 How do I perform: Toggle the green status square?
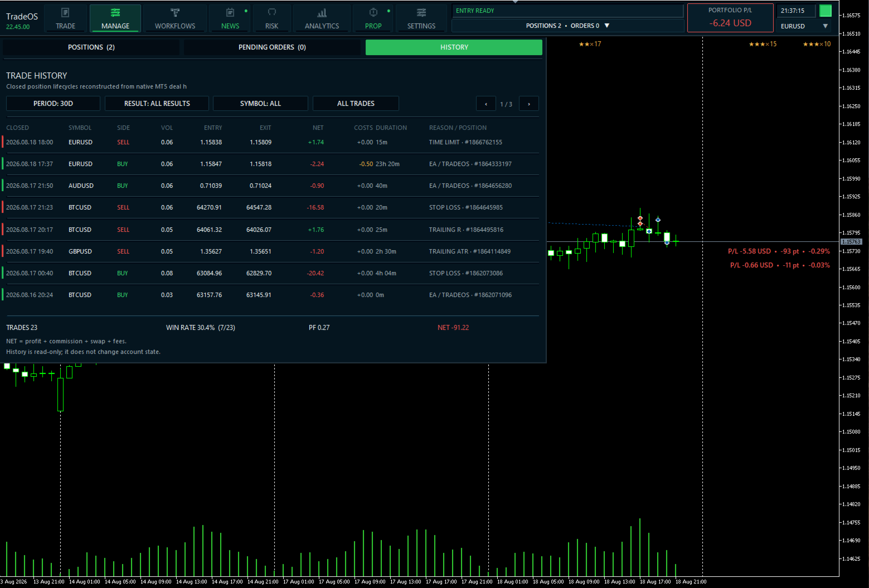(826, 11)
